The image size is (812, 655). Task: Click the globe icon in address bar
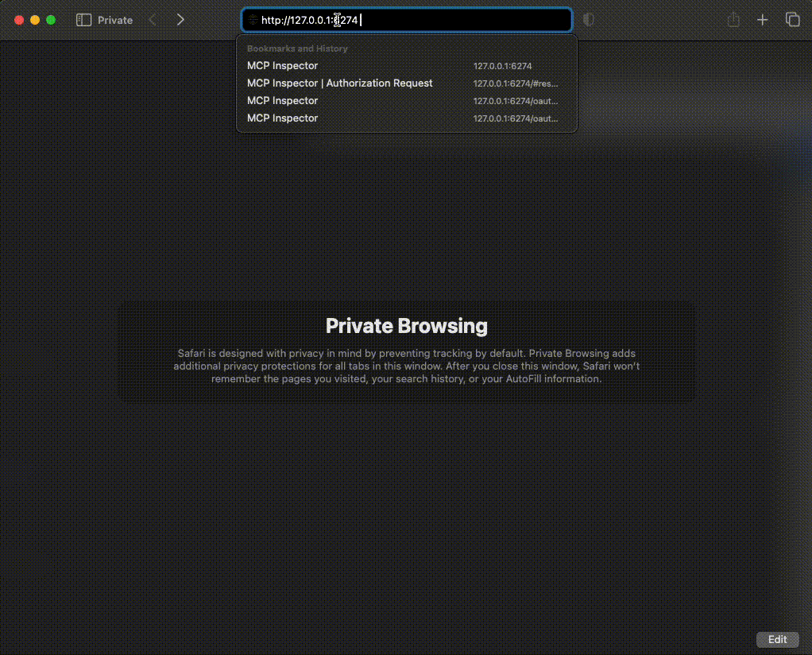(x=253, y=20)
